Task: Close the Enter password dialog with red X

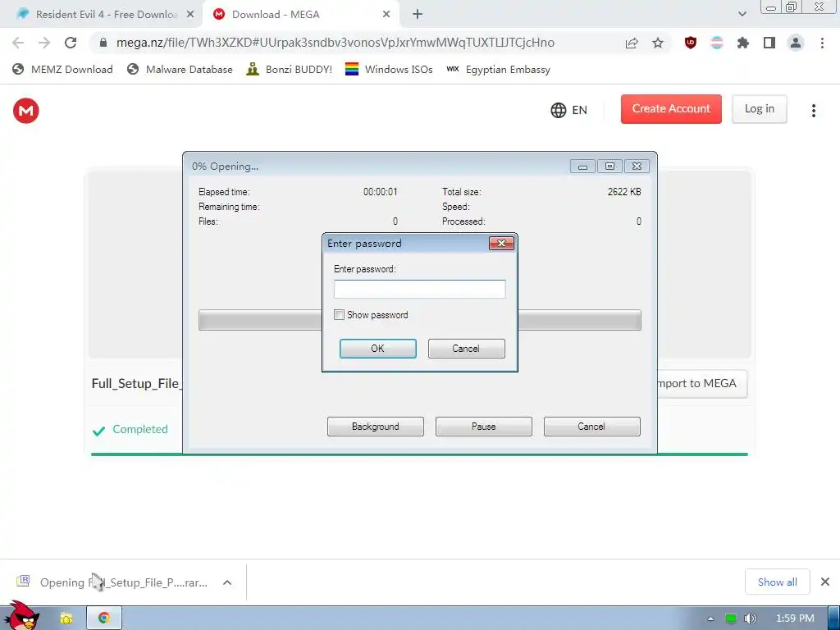Action: [501, 243]
